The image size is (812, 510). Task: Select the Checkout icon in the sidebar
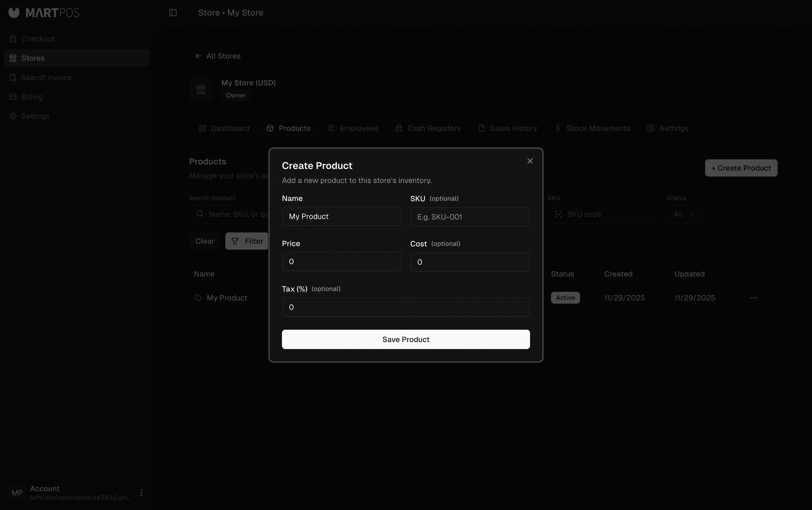click(x=13, y=38)
